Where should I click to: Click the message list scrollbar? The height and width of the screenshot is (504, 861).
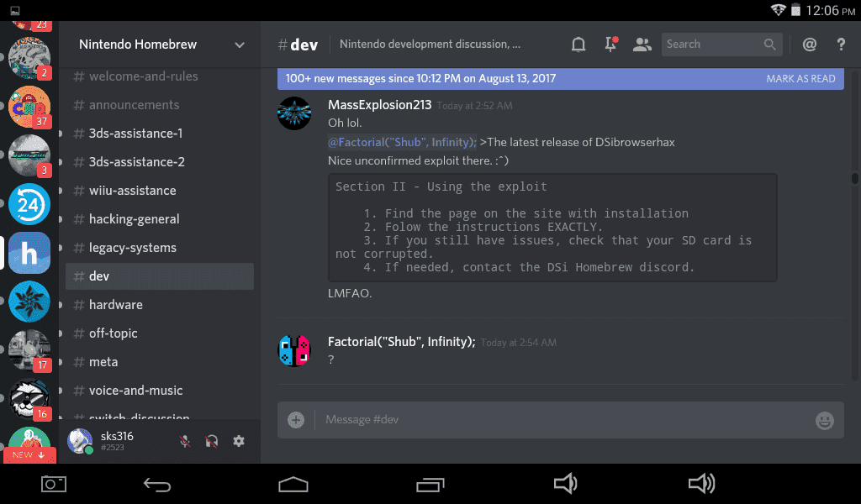tap(854, 178)
